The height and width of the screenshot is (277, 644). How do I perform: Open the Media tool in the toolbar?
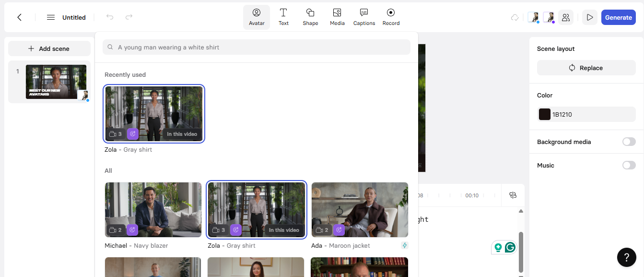click(x=337, y=17)
